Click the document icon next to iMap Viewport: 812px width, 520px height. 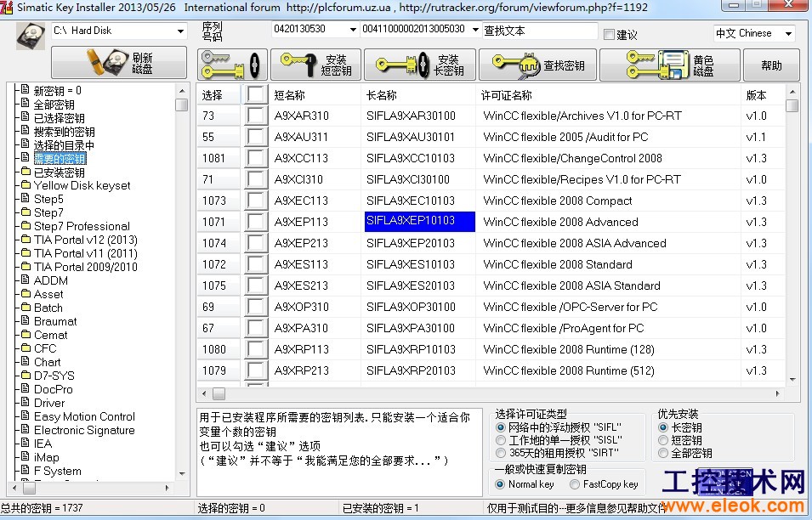coord(25,456)
